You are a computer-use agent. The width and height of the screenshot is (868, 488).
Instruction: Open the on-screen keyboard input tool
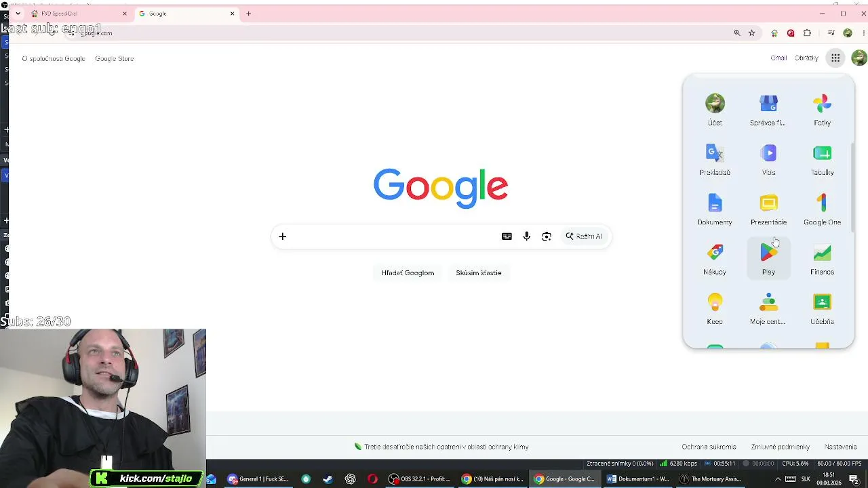[507, 237]
